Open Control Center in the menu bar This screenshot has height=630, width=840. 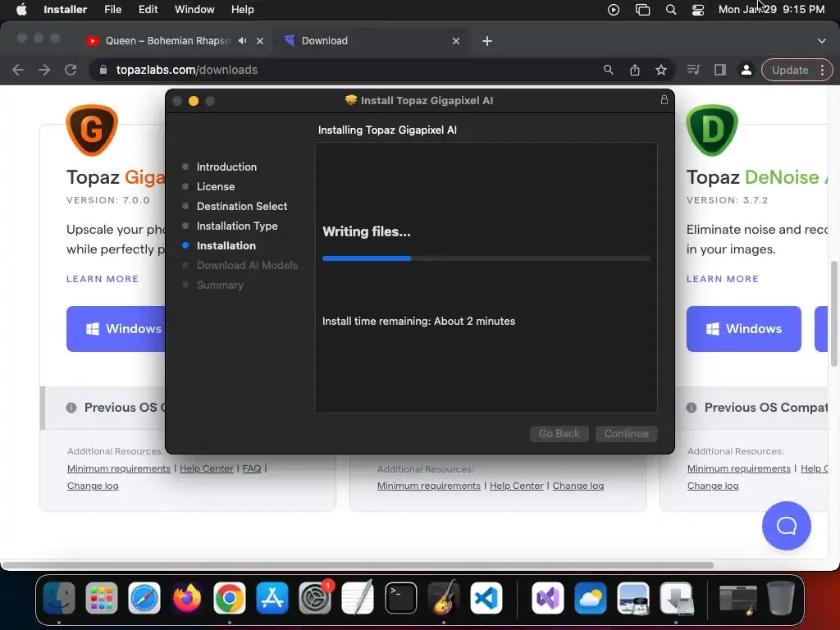pyautogui.click(x=697, y=10)
